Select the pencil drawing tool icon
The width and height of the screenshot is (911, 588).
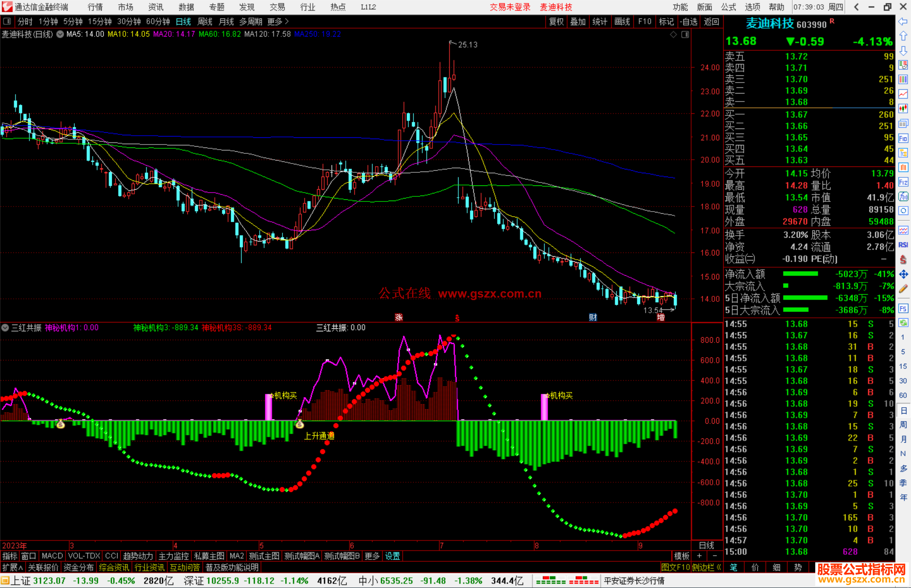click(x=903, y=289)
